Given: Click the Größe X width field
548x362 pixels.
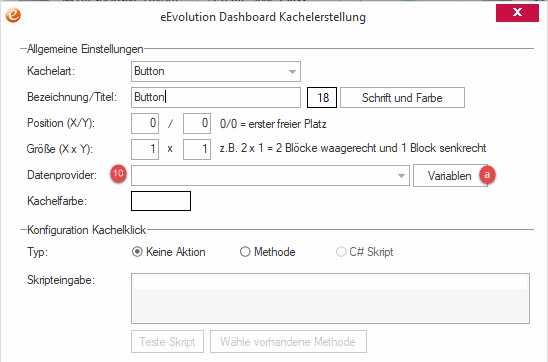Looking at the screenshot, I should [x=145, y=149].
